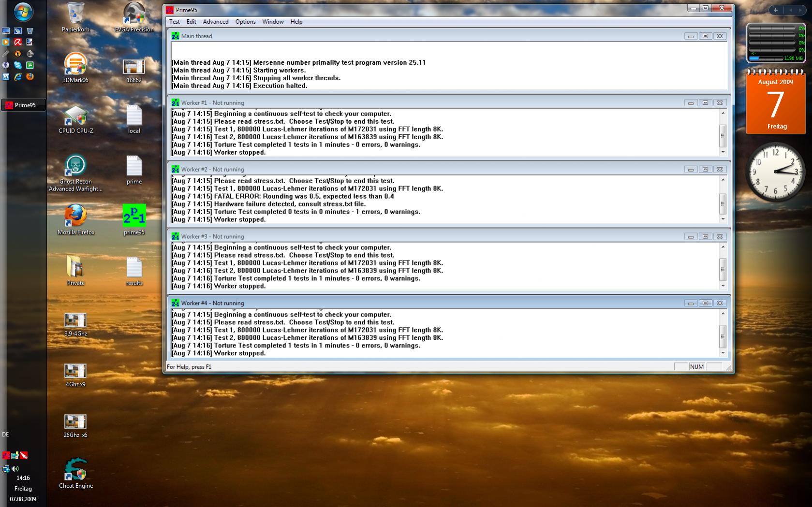Launch Internet Explorer from quick launch

coord(18,77)
